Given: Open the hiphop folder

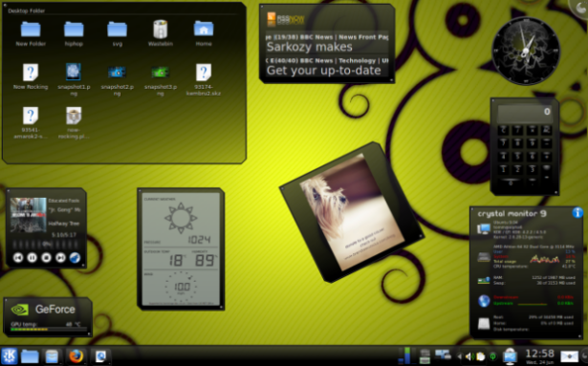Looking at the screenshot, I should pos(74,30).
